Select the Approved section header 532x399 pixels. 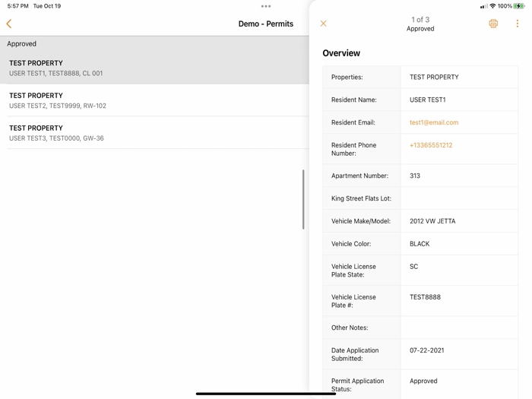pos(22,44)
